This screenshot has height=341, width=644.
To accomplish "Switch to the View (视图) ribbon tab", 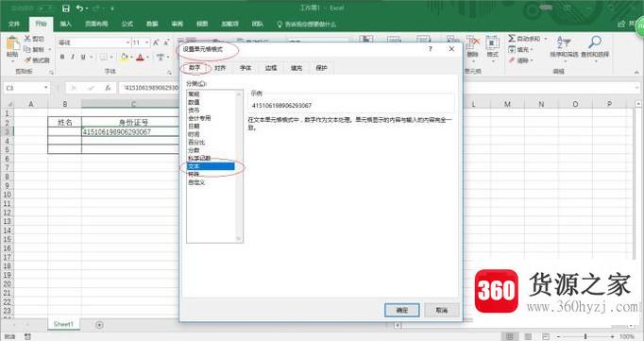I will coord(202,25).
